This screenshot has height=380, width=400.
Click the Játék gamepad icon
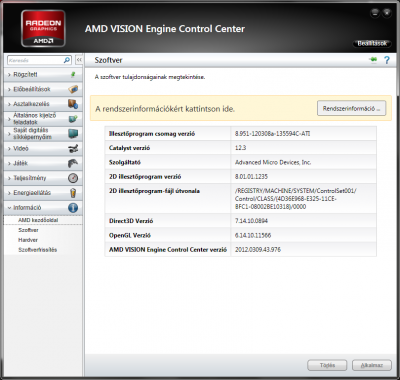click(x=73, y=163)
